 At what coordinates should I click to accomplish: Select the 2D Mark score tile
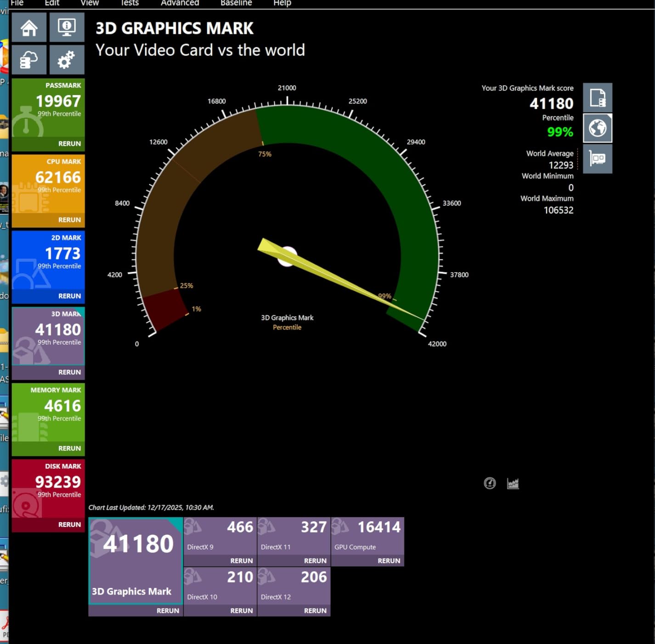pos(48,260)
